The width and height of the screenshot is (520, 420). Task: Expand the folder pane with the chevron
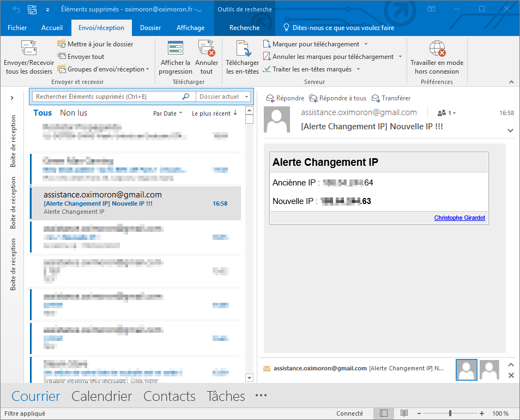click(x=12, y=98)
